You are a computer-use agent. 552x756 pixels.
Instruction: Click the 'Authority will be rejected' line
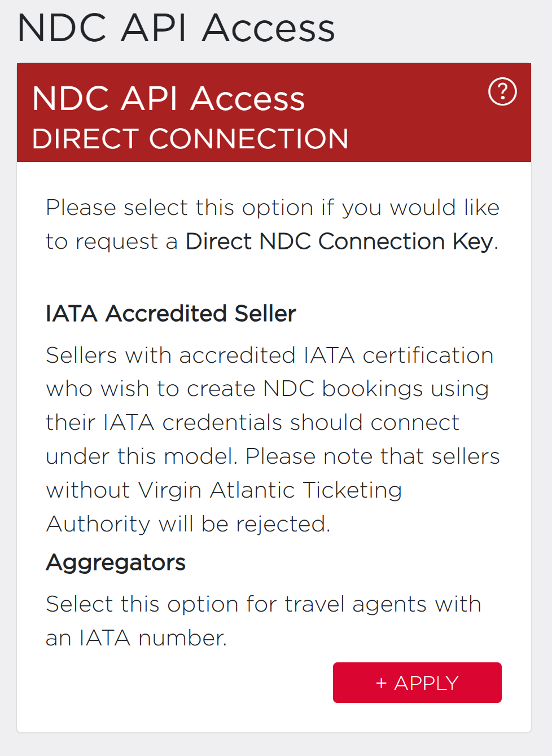tap(188, 524)
